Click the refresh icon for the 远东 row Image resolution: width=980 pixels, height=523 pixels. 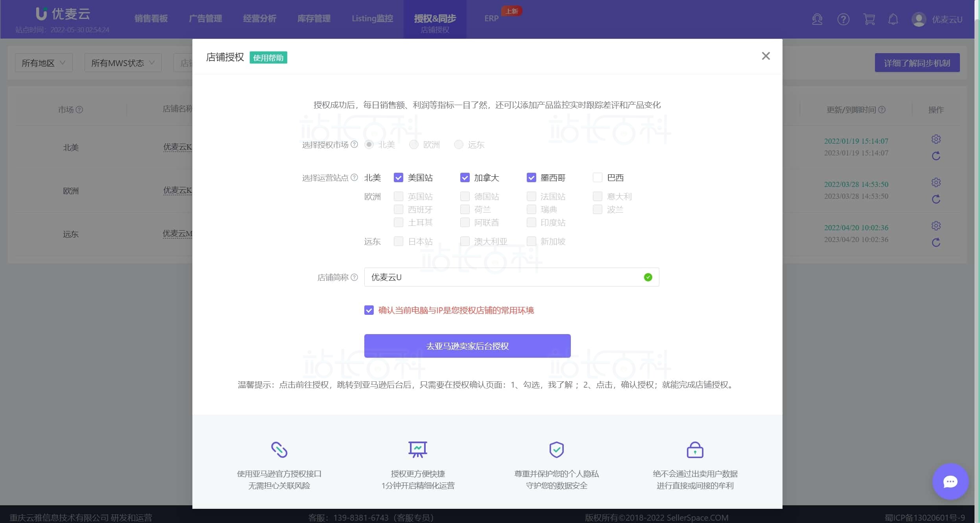(936, 242)
